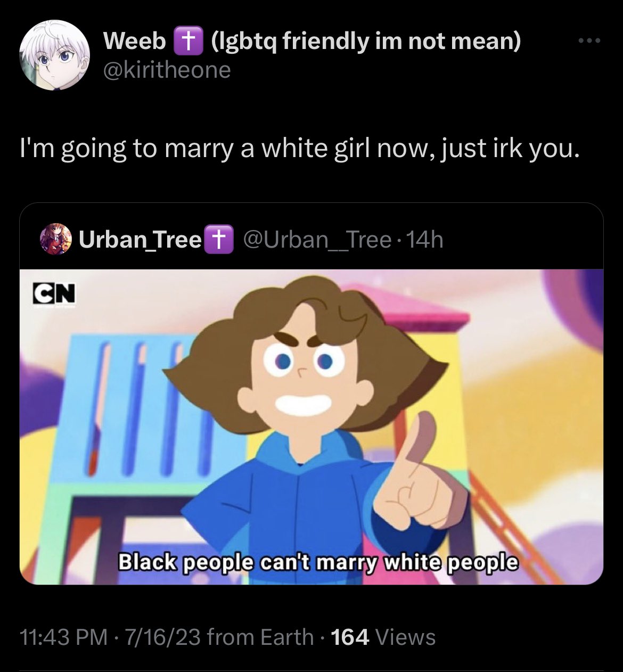View the 164 Views analytics
The image size is (623, 672).
coord(383,637)
